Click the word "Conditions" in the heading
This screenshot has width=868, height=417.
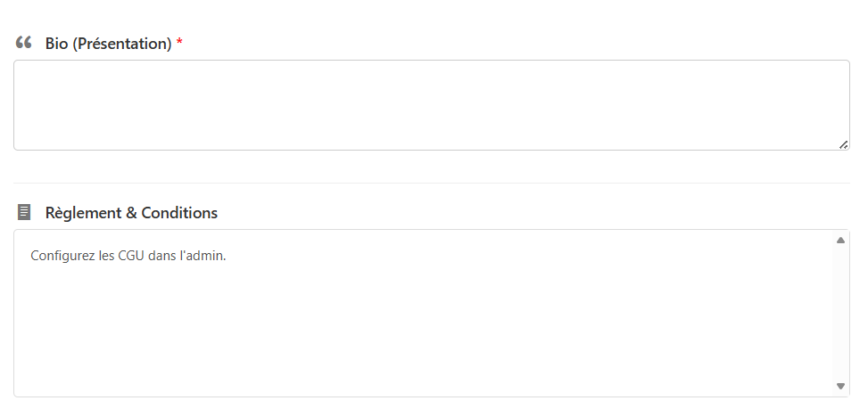tap(179, 213)
